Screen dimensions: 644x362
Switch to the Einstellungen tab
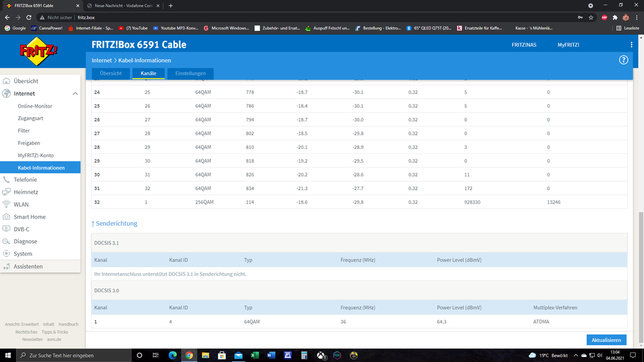click(x=190, y=73)
